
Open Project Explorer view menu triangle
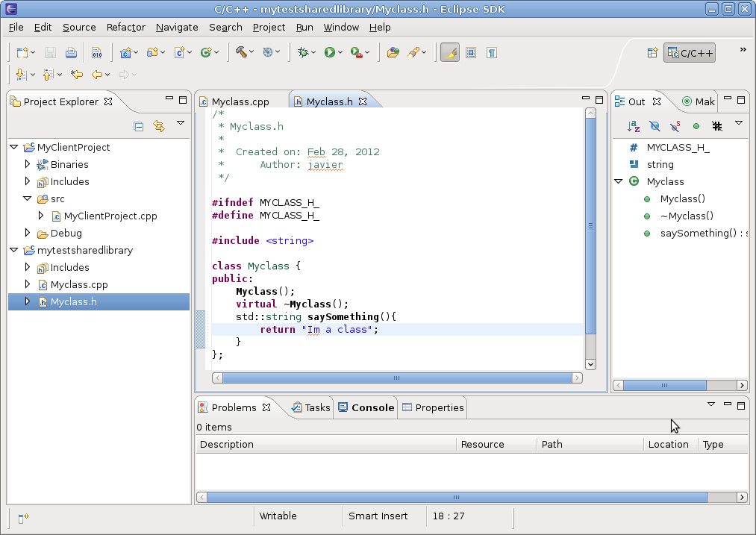point(181,123)
